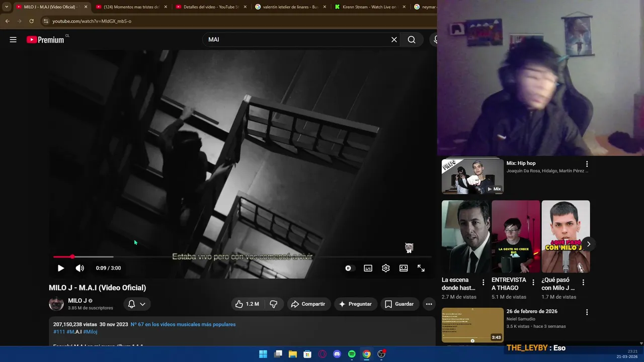This screenshot has width=644, height=362.
Task: Open OBS Studio from taskbar
Action: coord(381,354)
